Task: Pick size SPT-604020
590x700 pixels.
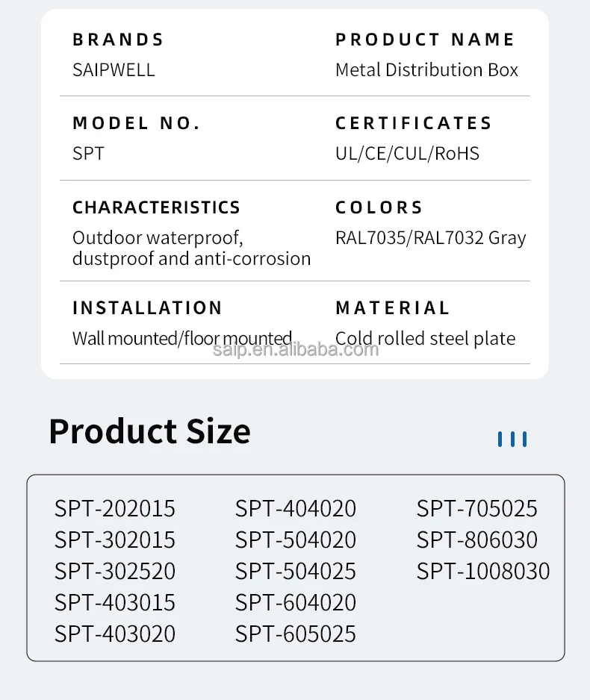Action: (296, 603)
